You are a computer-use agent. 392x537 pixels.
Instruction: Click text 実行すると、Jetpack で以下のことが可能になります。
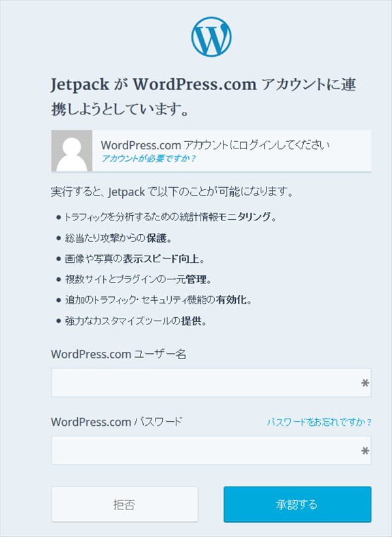[x=172, y=192]
